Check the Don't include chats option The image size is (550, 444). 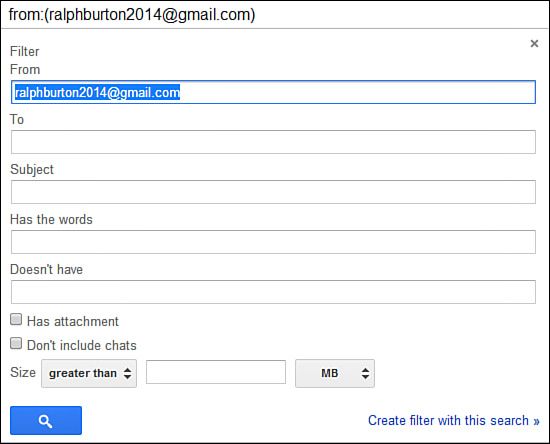[16, 343]
